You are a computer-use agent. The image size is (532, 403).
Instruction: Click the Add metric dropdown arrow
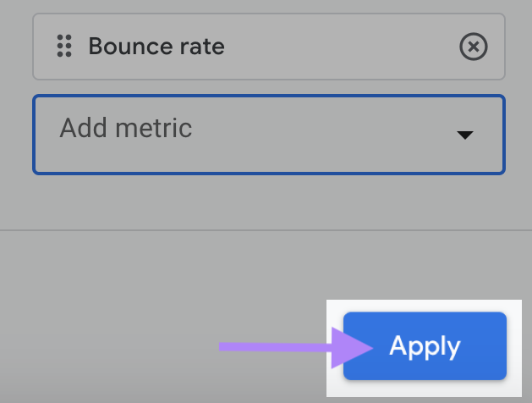coord(463,135)
